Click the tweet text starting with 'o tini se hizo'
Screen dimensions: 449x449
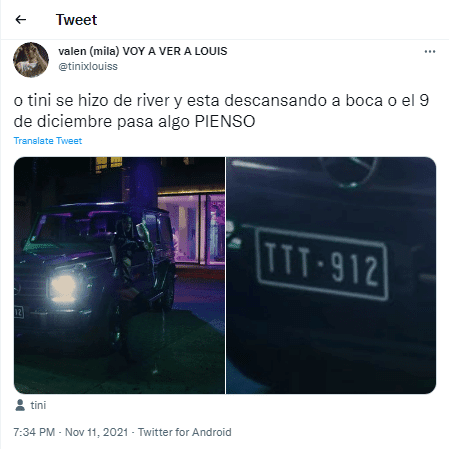coord(221,111)
